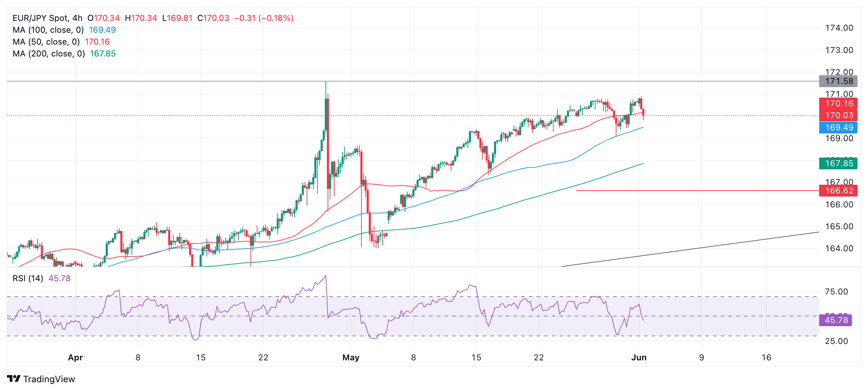
Task: Click the grey 171.58 price tag
Action: click(x=838, y=81)
